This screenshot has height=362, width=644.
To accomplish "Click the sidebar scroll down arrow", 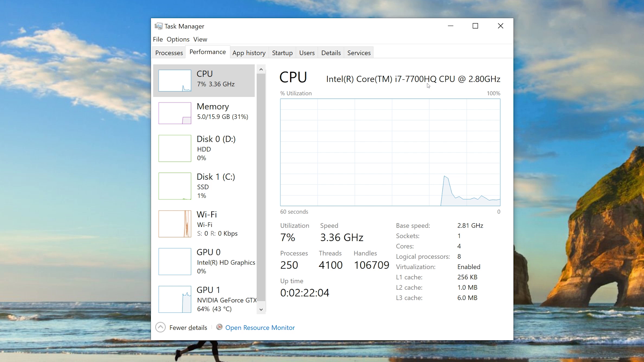I will coord(261,309).
